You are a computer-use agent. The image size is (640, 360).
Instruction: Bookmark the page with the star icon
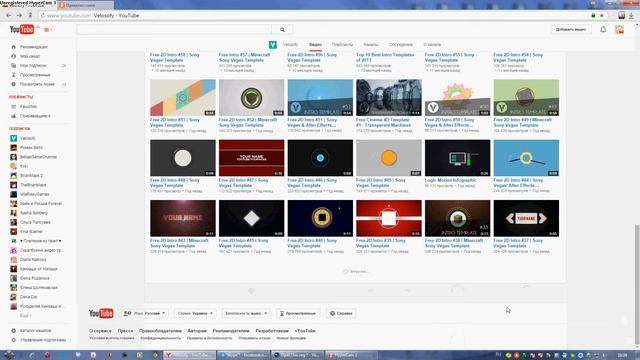coord(602,16)
